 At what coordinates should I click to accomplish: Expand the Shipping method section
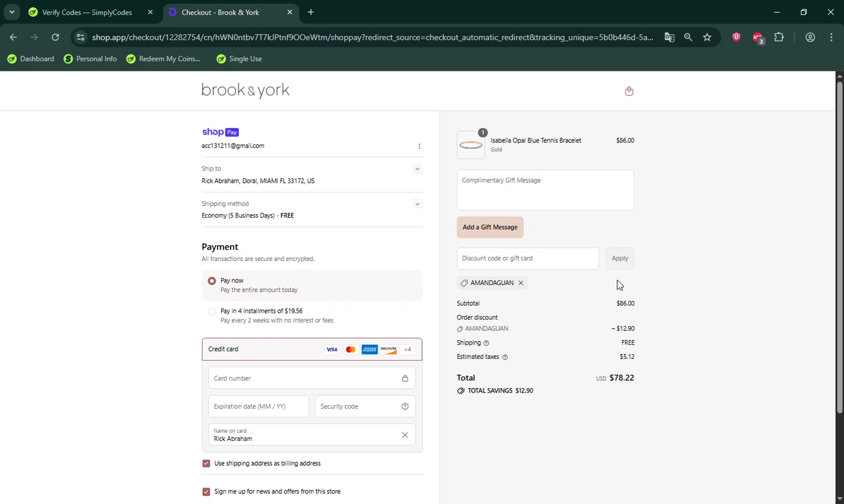(417, 204)
